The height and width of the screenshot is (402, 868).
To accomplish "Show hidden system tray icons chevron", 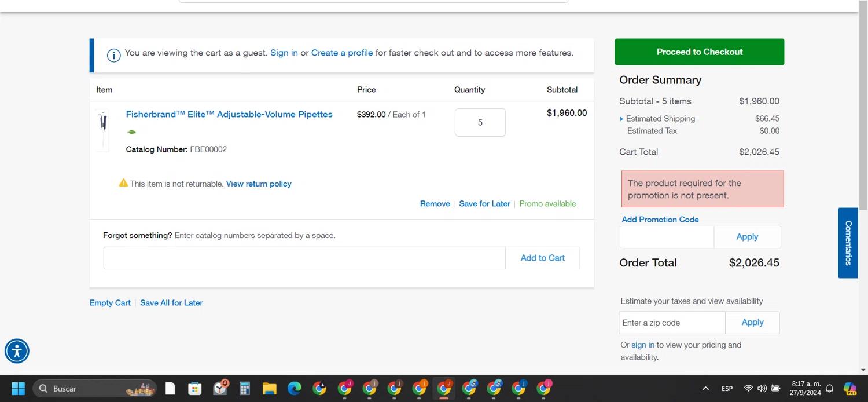I will [x=705, y=389].
